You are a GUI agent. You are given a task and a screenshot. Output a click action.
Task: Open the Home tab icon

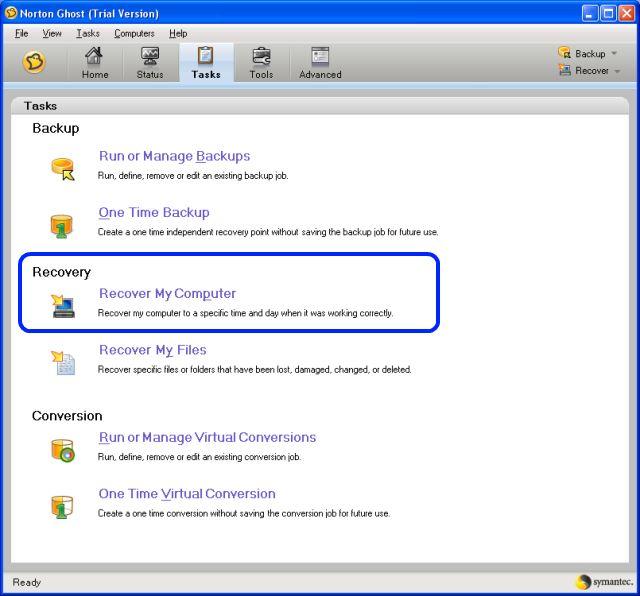94,56
